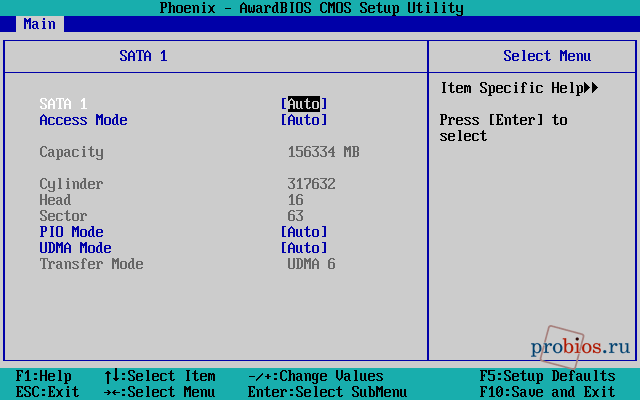Click the SATA 1 panel heading
640x400 pixels.
[143, 56]
